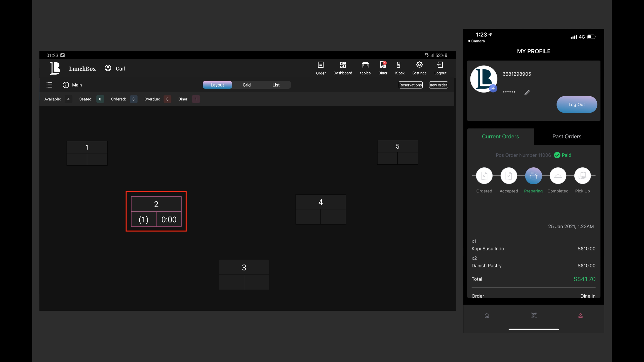This screenshot has height=362, width=644.
Task: Click the edit pencil icon beside password
Action: 527,93
